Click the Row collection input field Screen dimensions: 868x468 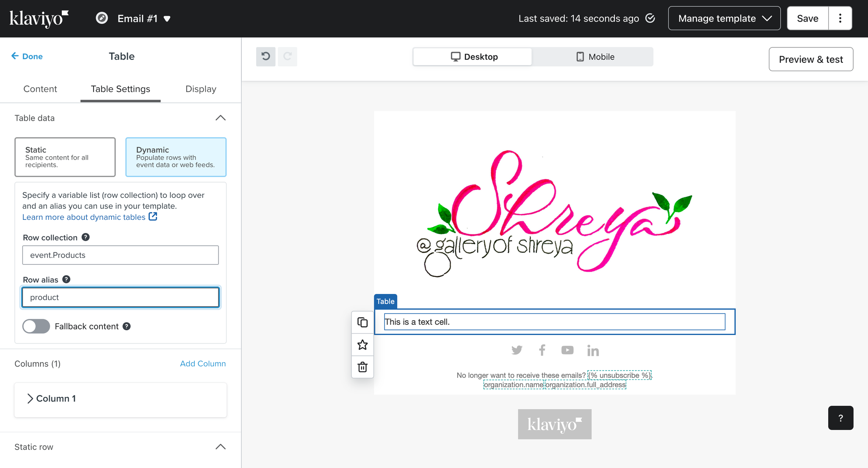pyautogui.click(x=120, y=255)
